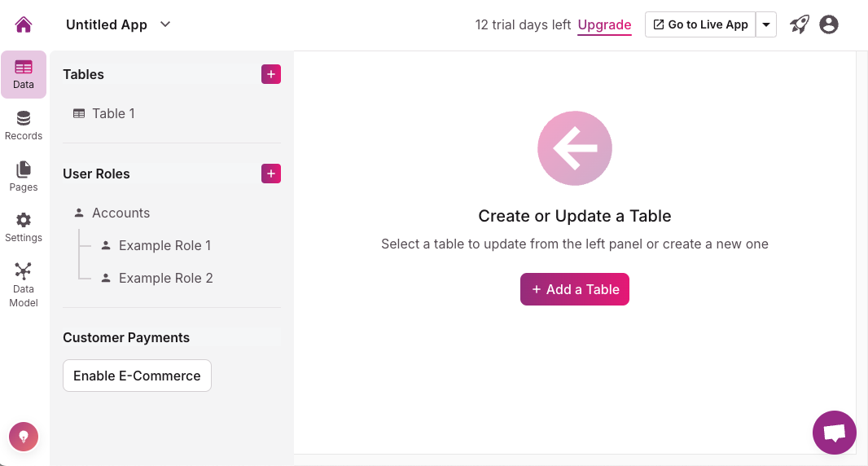Click the Upgrade link
The width and height of the screenshot is (868, 466).
click(604, 24)
